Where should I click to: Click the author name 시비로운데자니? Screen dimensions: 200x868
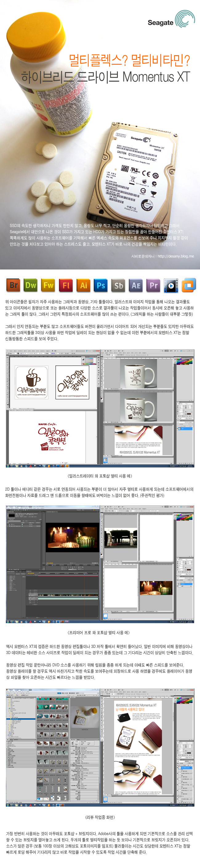tap(143, 256)
